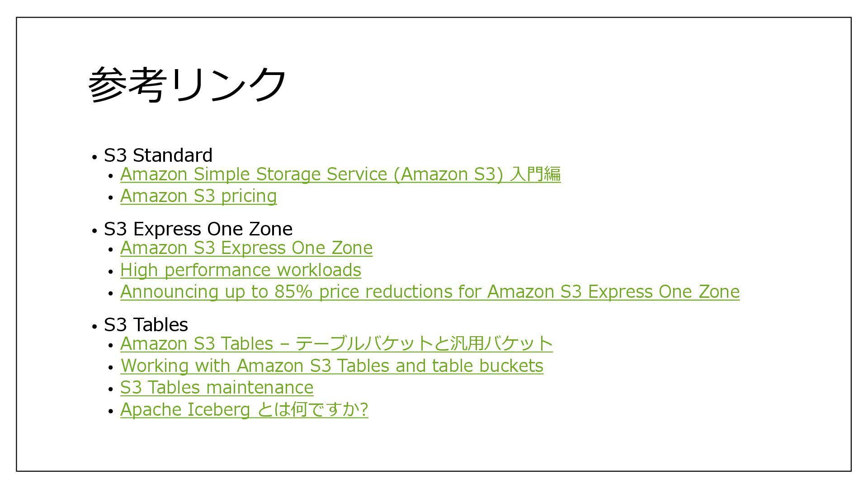Select the S3 Standard heading text
Viewport: 868px width, 488px height.
[158, 155]
